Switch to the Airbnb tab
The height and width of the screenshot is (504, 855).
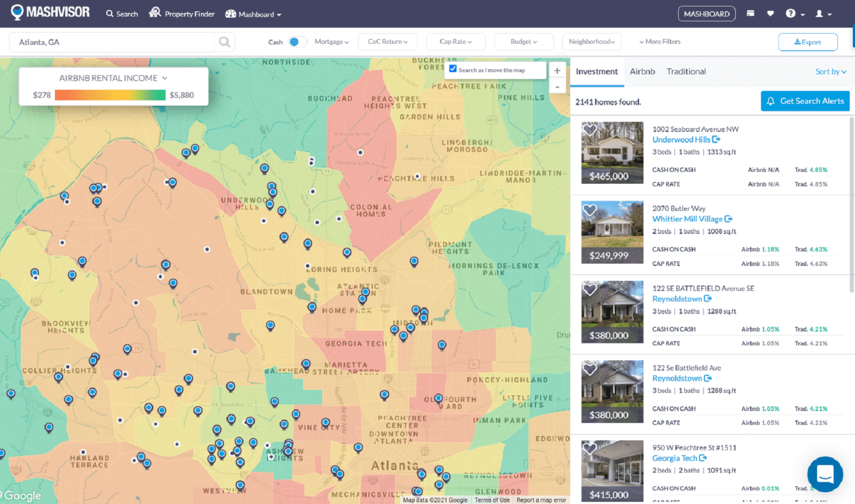pyautogui.click(x=642, y=71)
